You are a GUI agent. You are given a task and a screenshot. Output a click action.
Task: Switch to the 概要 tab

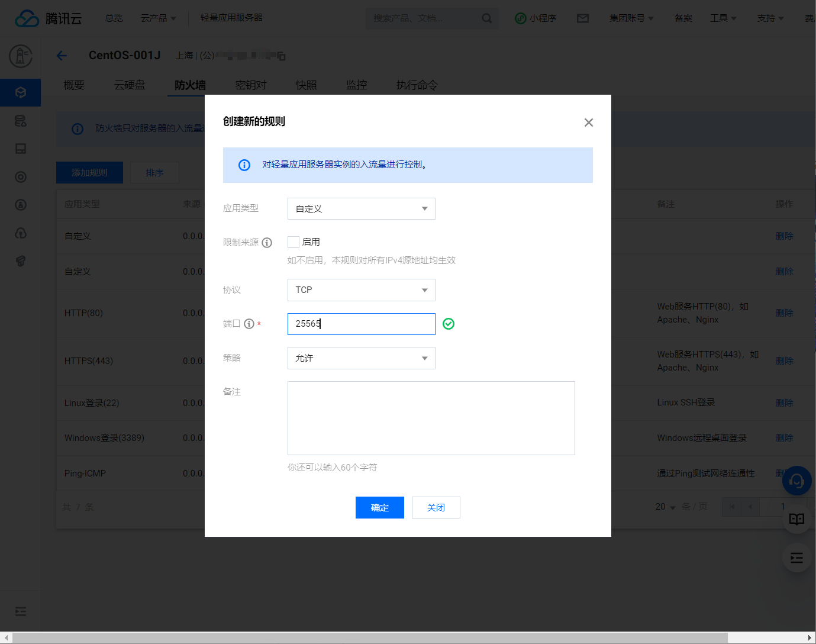74,85
